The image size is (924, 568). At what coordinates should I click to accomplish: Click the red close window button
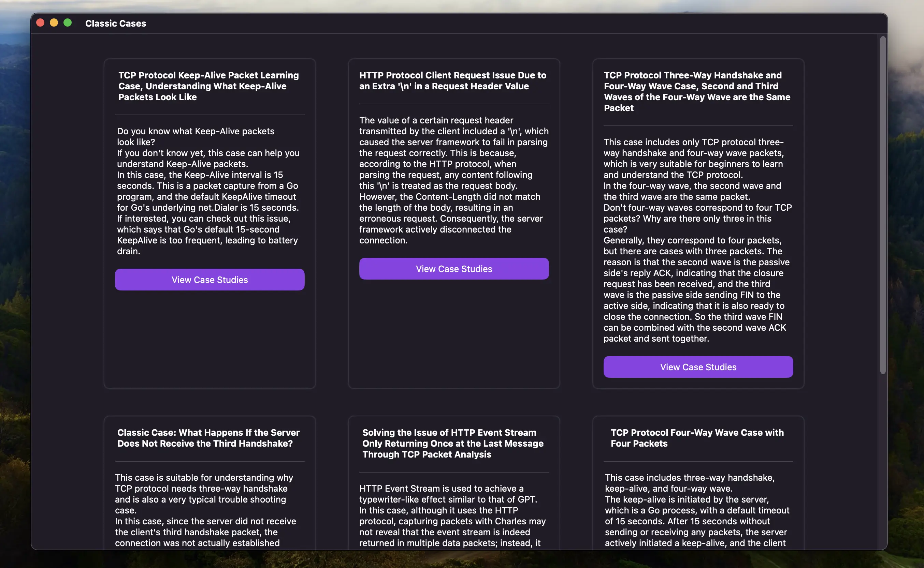coord(40,23)
